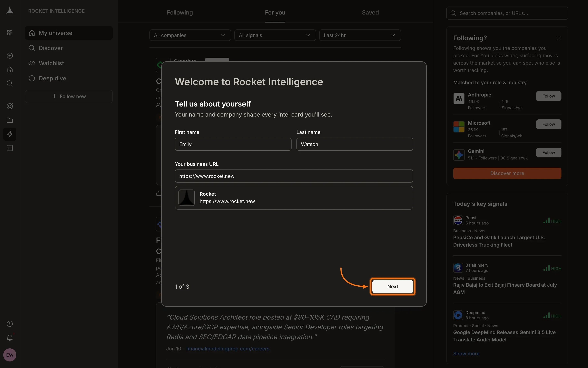Follow Anthropic

point(549,96)
